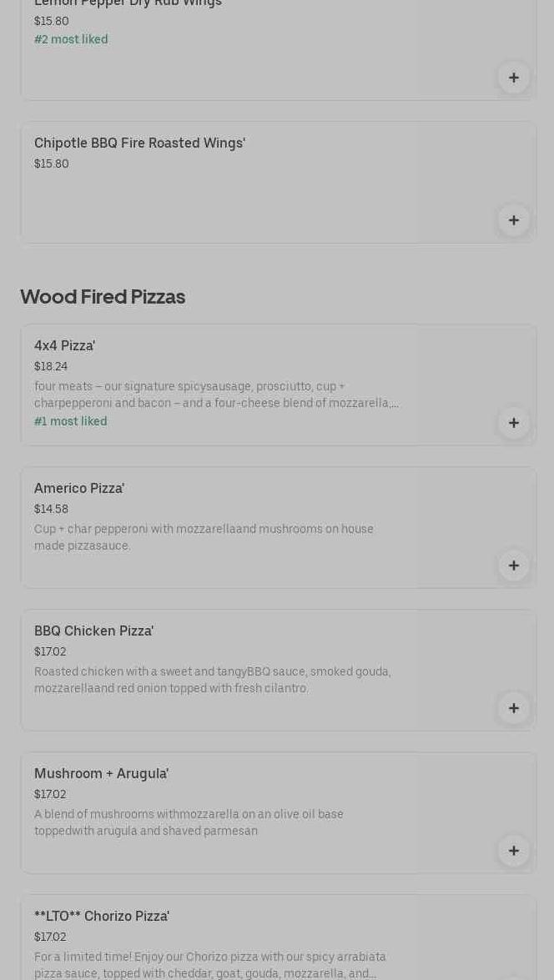Screen dimensions: 554x980
Task: Click the Mushroom + Arugula $17.02 price
Action: point(50,794)
